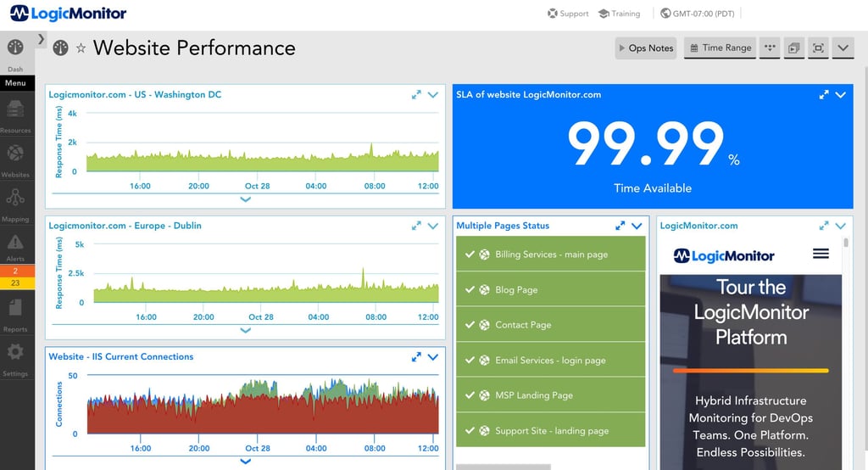Go to Websites in the sidebar
This screenshot has width=868, height=470.
pyautogui.click(x=15, y=154)
